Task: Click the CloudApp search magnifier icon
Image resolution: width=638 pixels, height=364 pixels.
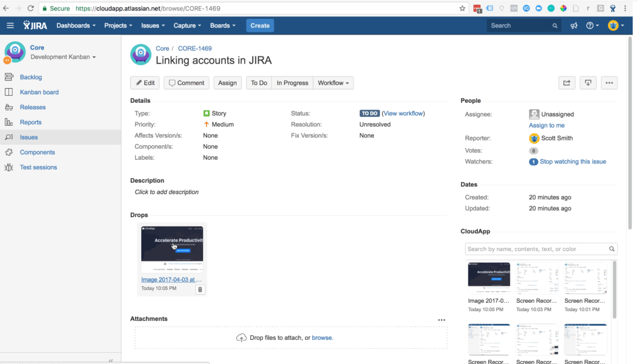Action: click(x=612, y=249)
